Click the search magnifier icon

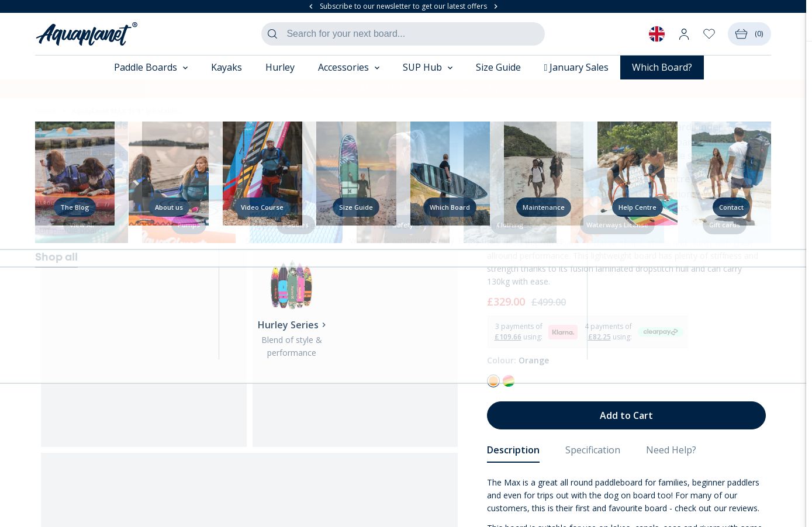(x=272, y=34)
